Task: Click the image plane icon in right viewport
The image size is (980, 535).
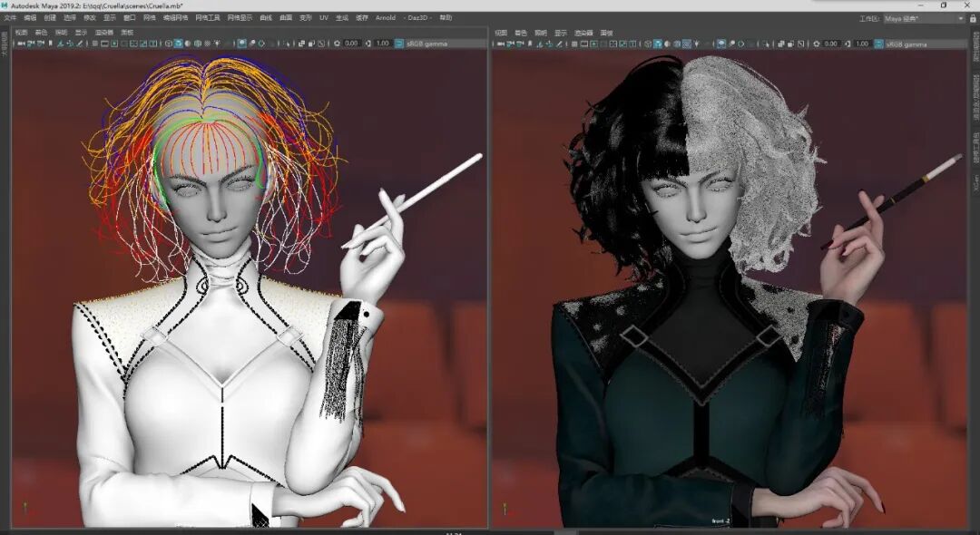Action: (539, 44)
